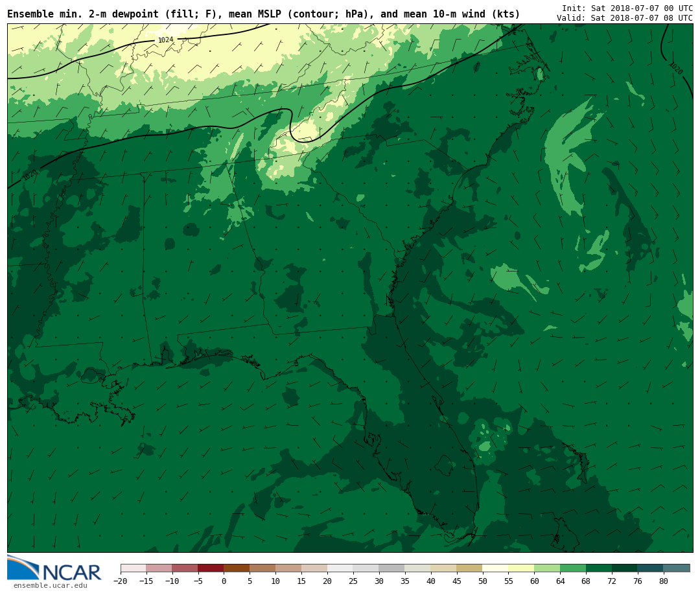Choose the darkest green swatch between 72 and 76
Image resolution: width=700 pixels, height=593 pixels.
tap(625, 568)
